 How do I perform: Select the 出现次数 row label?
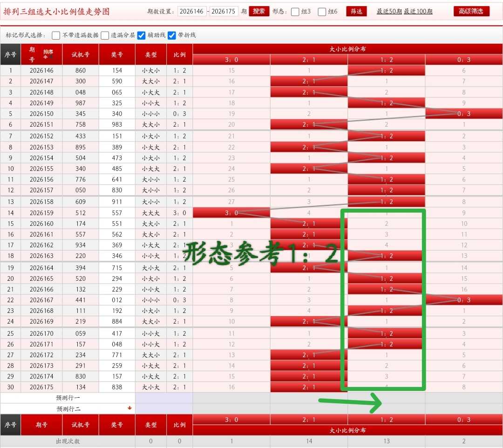click(68, 441)
